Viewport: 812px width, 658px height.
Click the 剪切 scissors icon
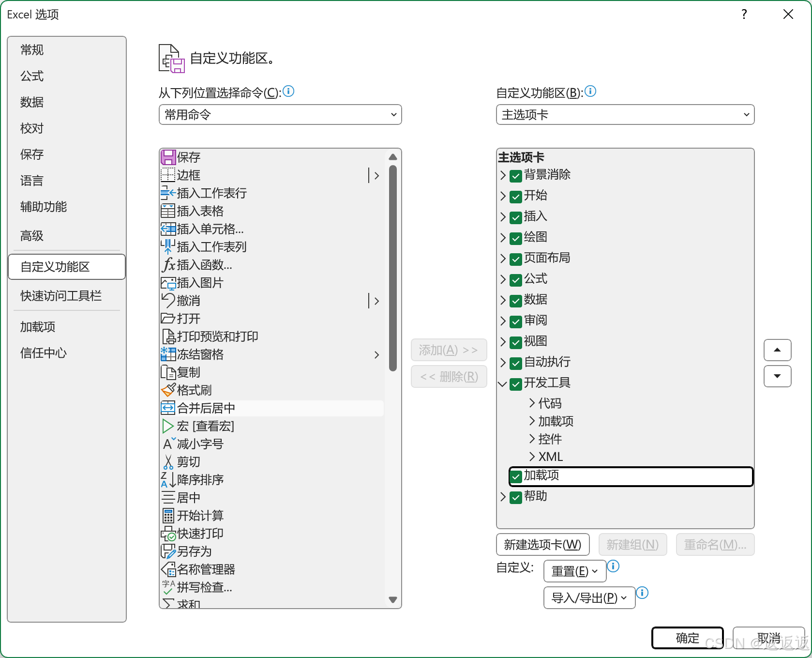[168, 461]
